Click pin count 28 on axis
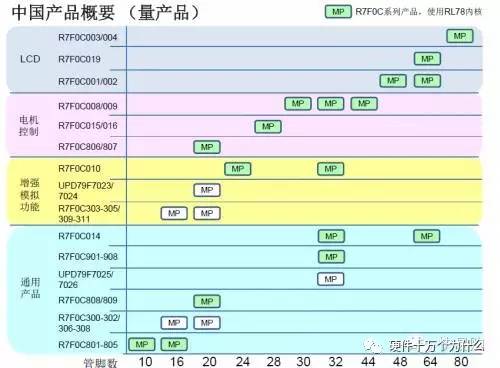This screenshot has height=368, width=500. [273, 362]
